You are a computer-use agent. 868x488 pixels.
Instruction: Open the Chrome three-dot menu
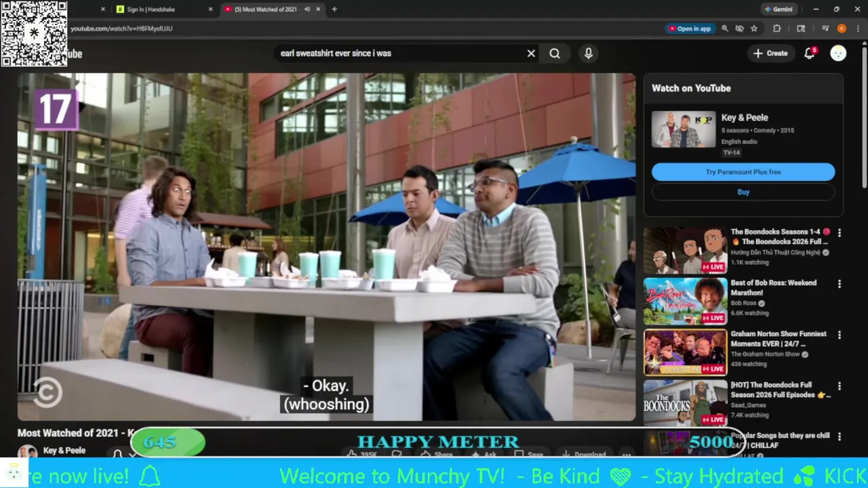tap(856, 28)
